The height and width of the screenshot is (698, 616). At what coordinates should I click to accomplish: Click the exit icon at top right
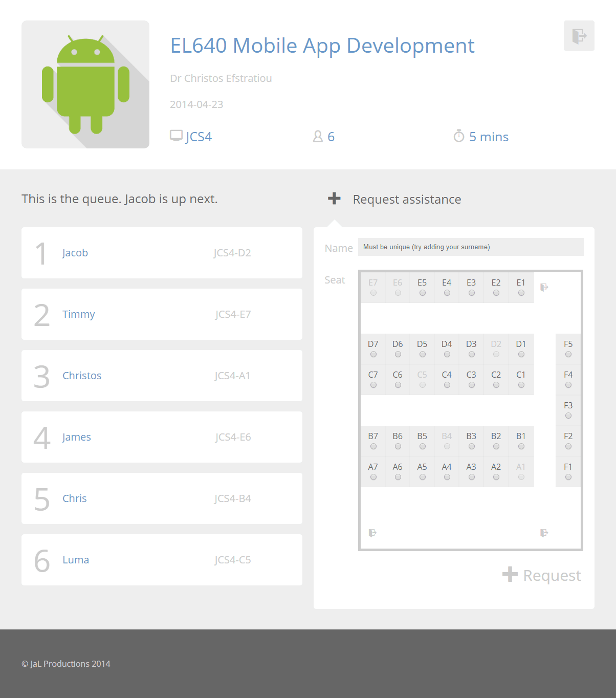click(579, 36)
